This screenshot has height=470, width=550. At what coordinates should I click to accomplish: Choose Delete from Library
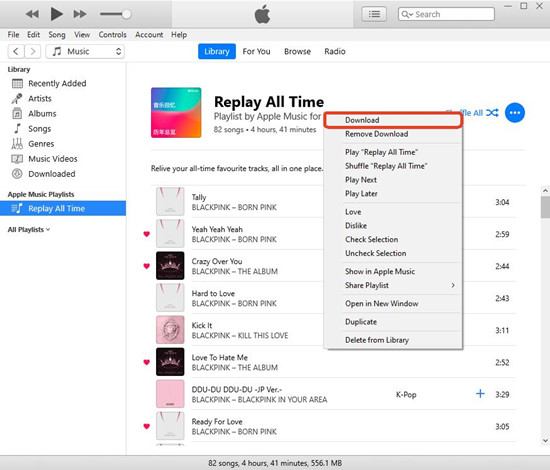pos(393,340)
